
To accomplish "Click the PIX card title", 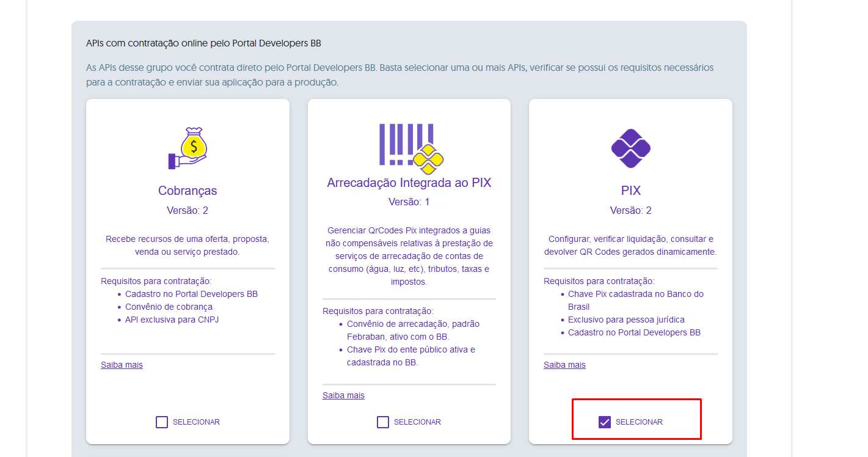I will 630,191.
